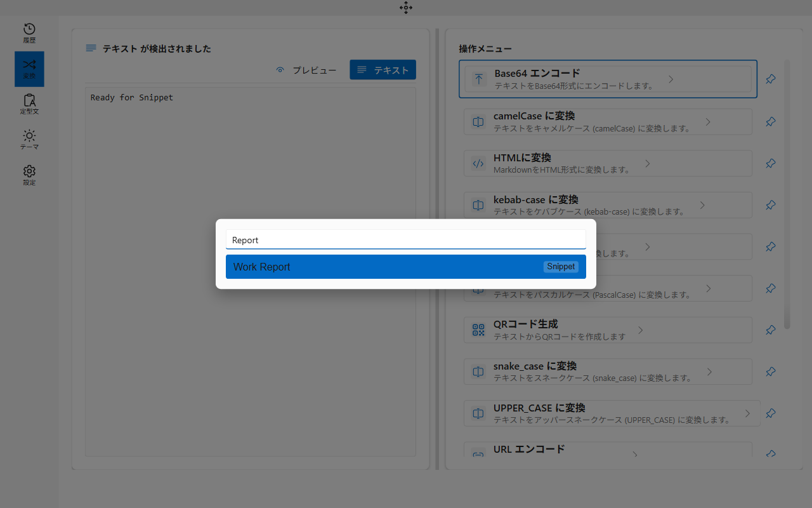Open the テーマ (Theme) settings from the sidebar
Image resolution: width=812 pixels, height=508 pixels.
point(29,139)
